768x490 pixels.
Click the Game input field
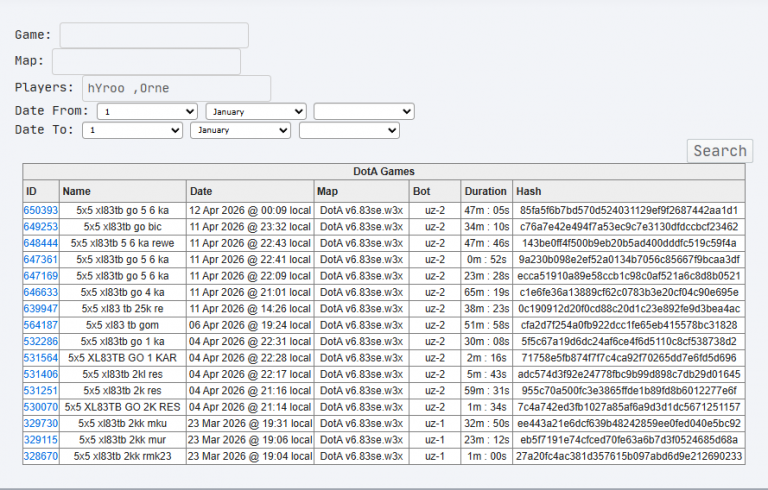[x=154, y=35]
